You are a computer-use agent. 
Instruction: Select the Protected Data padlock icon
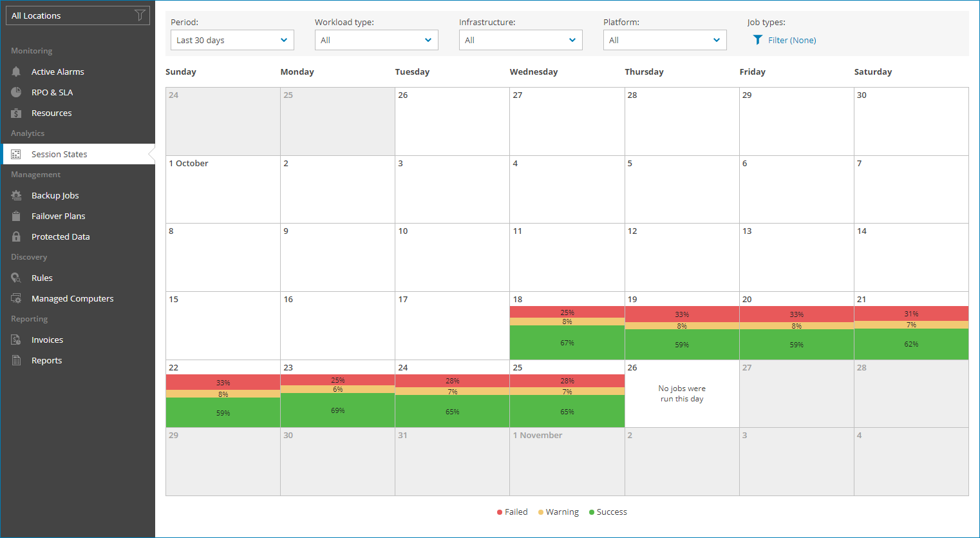(x=17, y=236)
